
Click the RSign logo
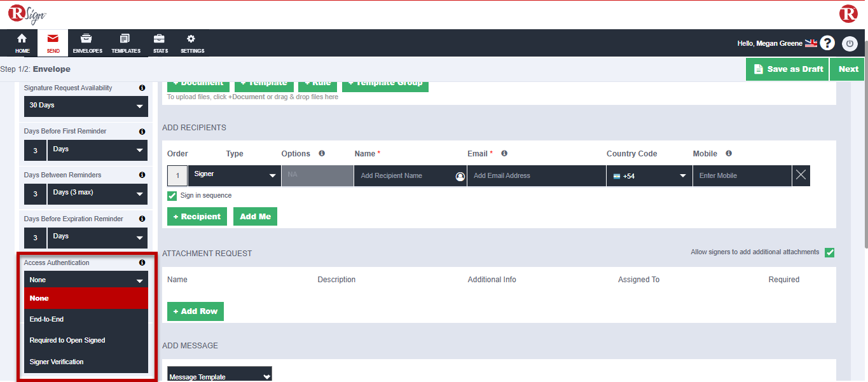25,13
